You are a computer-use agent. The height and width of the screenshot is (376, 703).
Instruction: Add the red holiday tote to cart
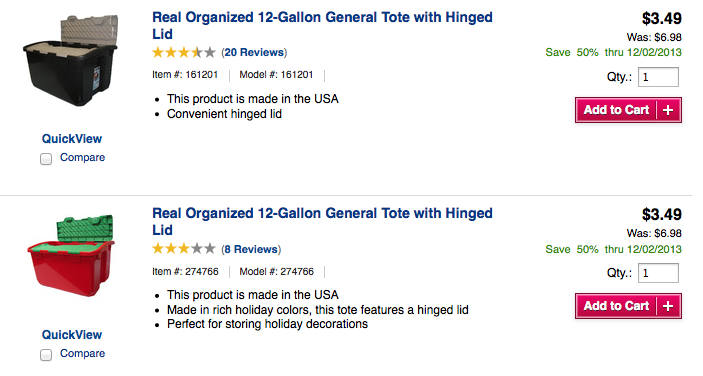[628, 306]
